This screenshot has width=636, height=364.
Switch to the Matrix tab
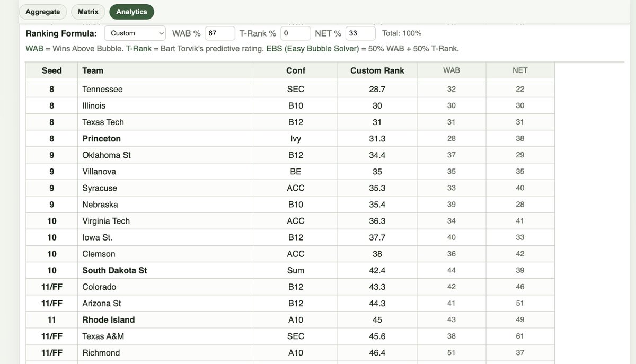tap(88, 12)
